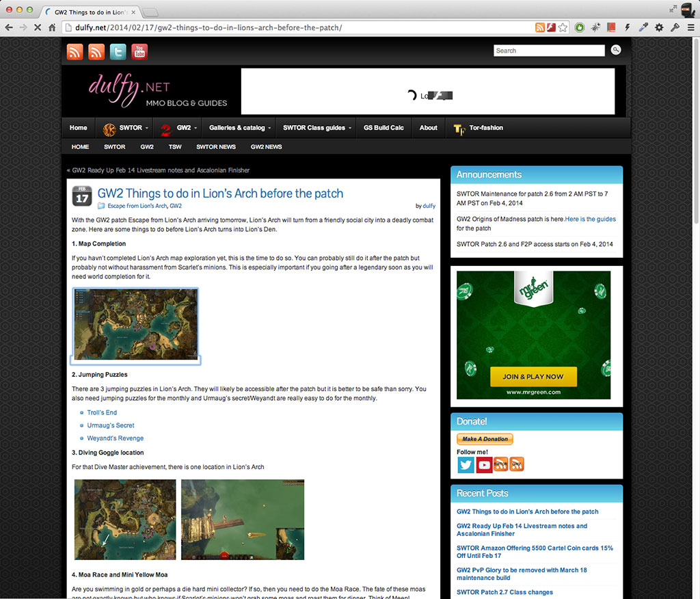Open the 'Here is the guides' announcement link
Viewport: 700px width, 599px height.
590,219
